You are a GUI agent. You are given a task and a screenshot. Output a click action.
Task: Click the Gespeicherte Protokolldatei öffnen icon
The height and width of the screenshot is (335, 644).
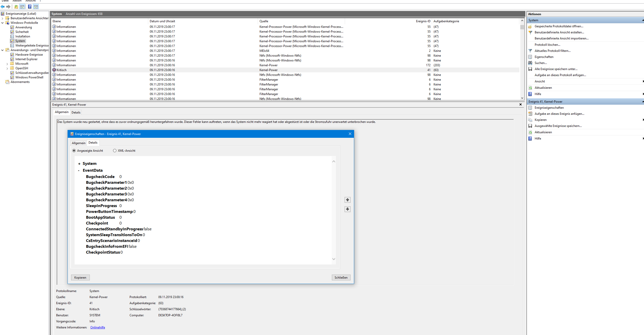point(530,26)
